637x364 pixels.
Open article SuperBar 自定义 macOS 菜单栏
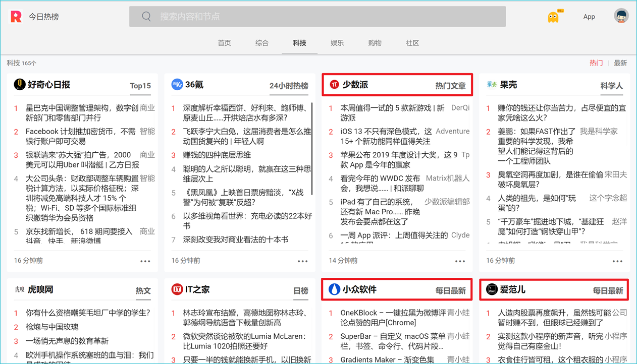[393, 341]
